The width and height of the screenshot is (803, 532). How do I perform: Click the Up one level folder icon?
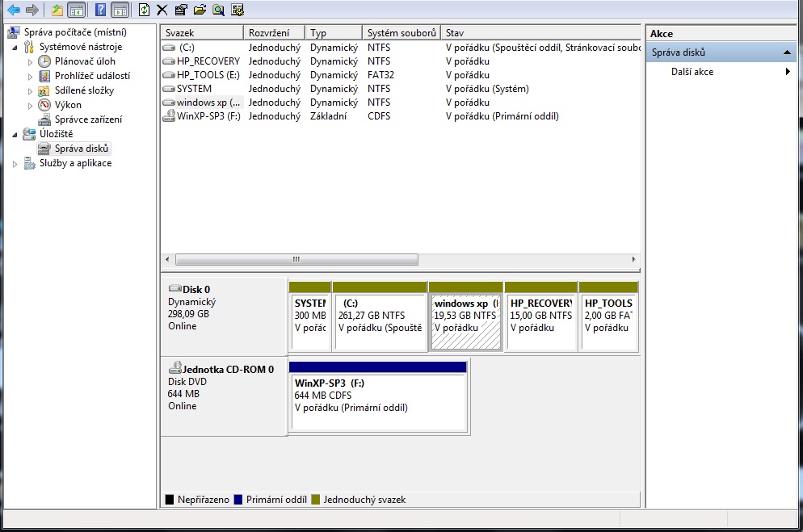pyautogui.click(x=57, y=10)
